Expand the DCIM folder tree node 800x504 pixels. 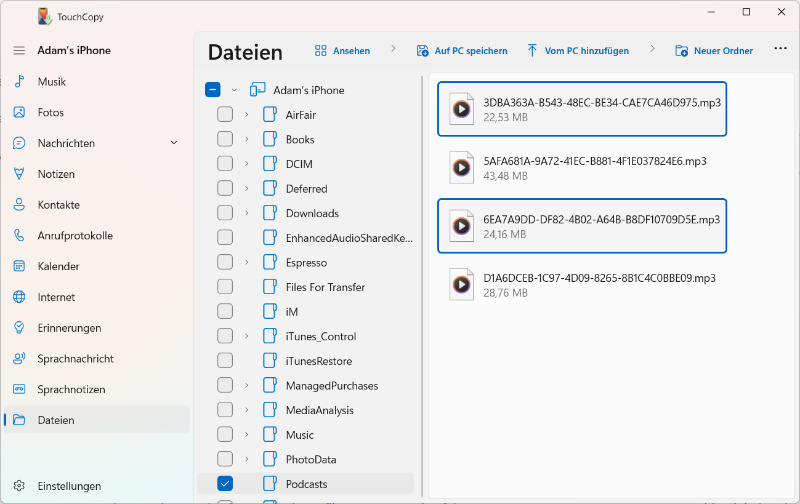coord(246,164)
